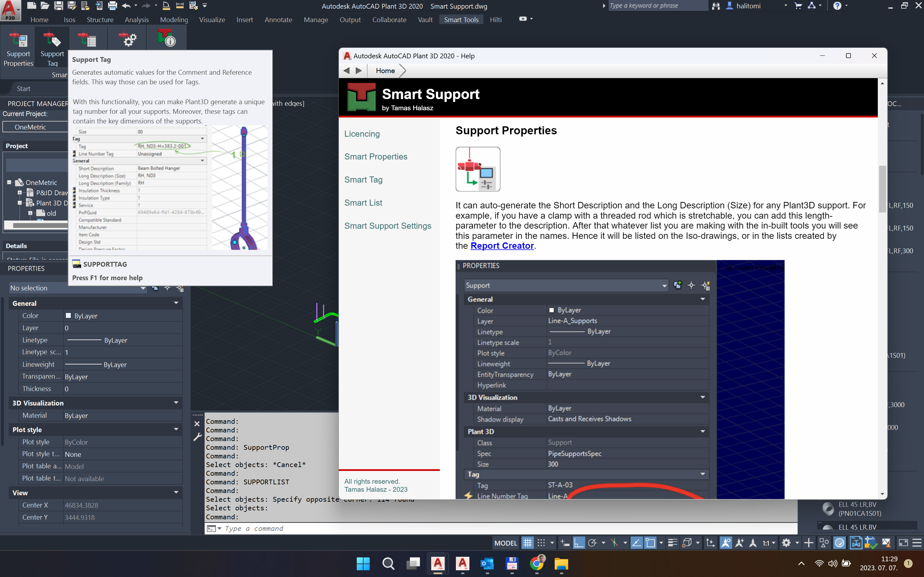Image resolution: width=924 pixels, height=577 pixels.
Task: Open the Smart Support settings gear tool
Action: [128, 39]
